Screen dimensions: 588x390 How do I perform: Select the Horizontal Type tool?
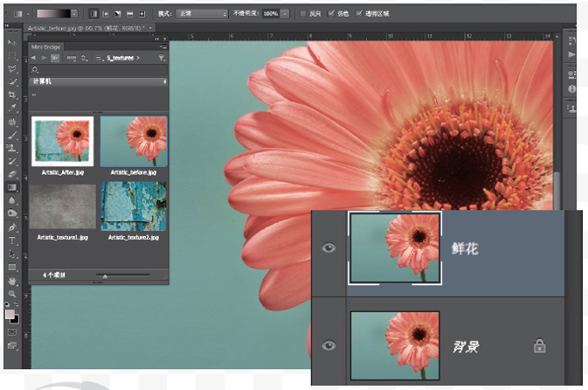pos(12,240)
